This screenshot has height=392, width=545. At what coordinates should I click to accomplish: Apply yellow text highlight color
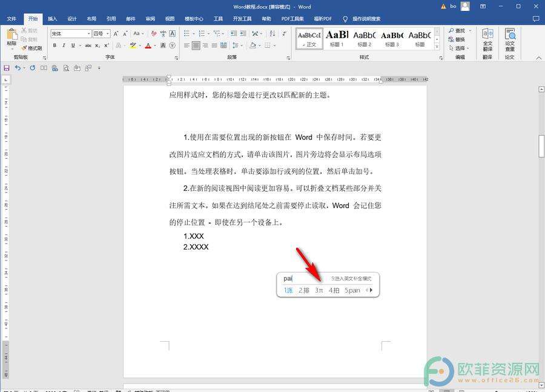point(133,45)
